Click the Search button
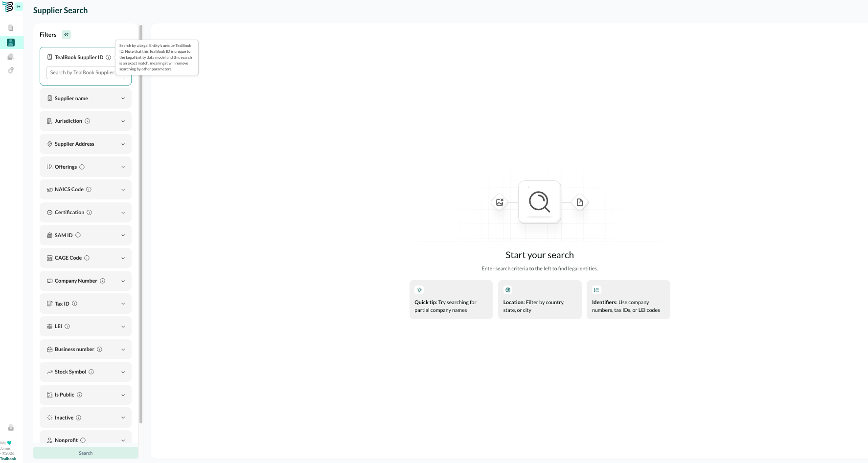 [x=85, y=453]
